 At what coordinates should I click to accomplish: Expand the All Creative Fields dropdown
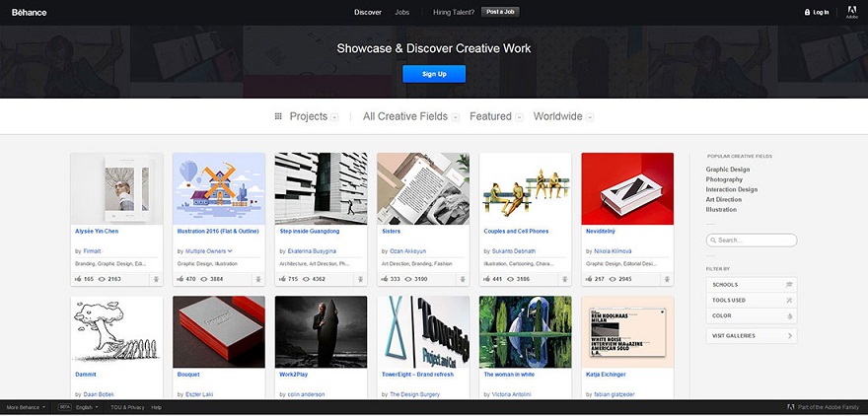tap(410, 116)
